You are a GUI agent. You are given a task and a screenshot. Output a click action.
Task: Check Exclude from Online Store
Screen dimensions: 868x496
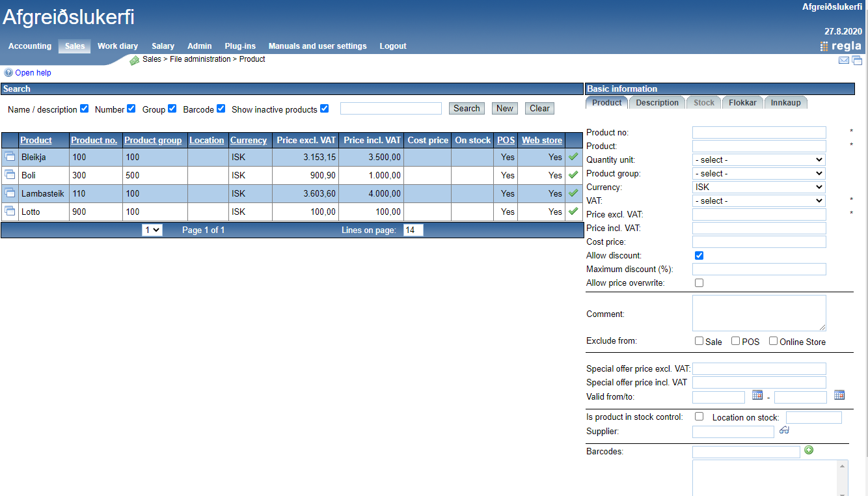(x=773, y=341)
